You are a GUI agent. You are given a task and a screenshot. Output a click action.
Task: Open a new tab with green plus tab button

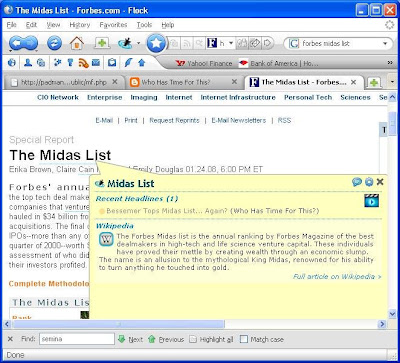[x=374, y=82]
